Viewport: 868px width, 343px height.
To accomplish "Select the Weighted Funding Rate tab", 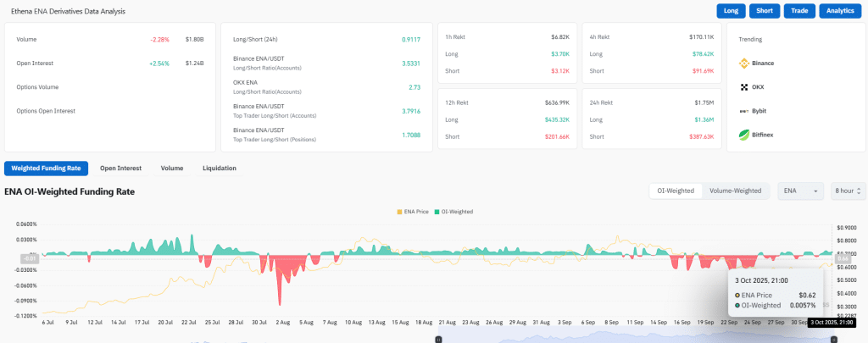I will (x=46, y=168).
